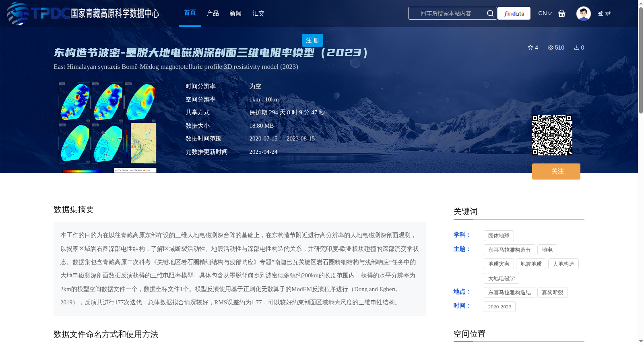Click the 1km - 10km spatial resolution value
Viewport: 644px width, 345px height.
pos(264,99)
